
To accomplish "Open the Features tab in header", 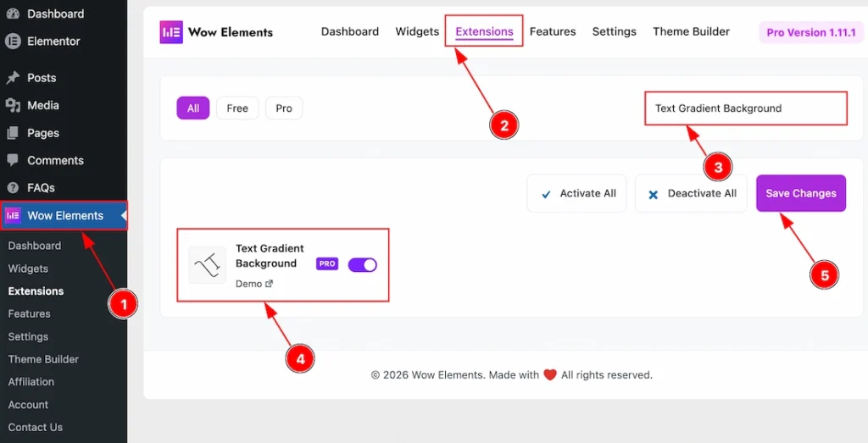I will (553, 31).
